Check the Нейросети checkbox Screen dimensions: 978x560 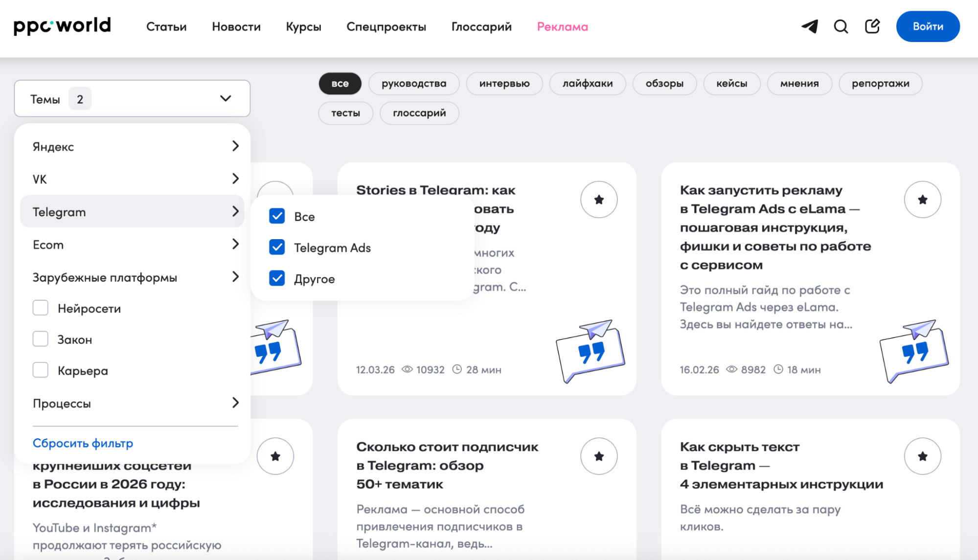(40, 308)
